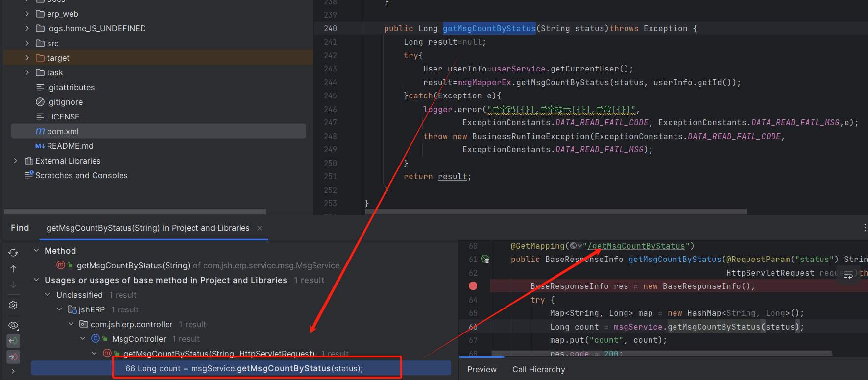Click .gitattributes file icon

[x=40, y=87]
